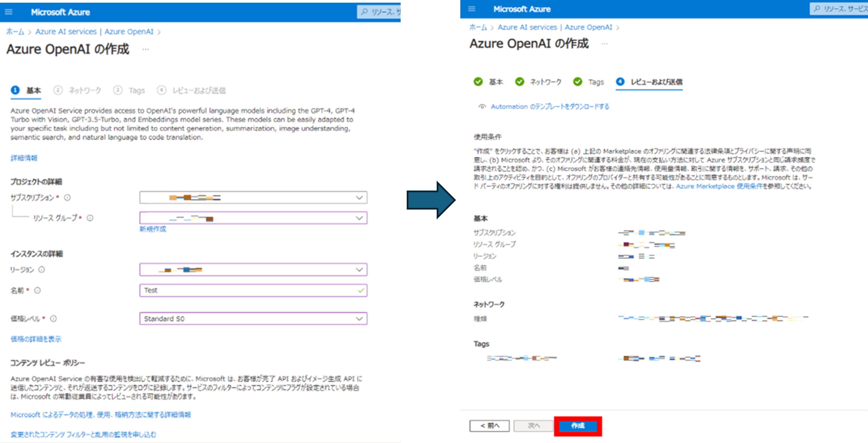Click step 2 circle icon for ネットワーク

click(x=58, y=90)
